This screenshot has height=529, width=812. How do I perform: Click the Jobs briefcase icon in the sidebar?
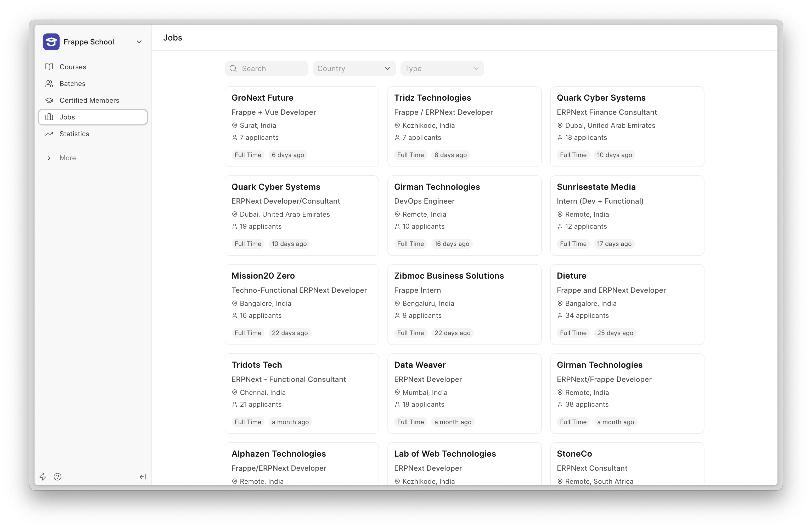coord(49,117)
